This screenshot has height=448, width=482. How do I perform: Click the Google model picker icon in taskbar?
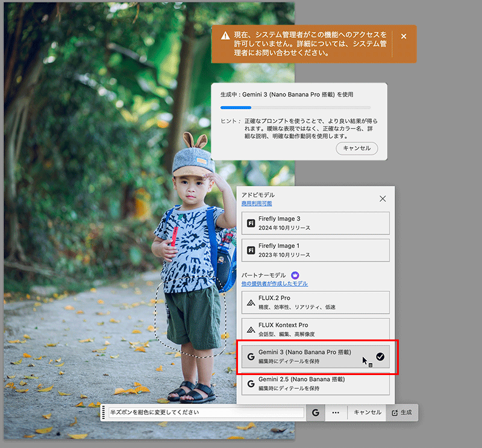coord(316,413)
